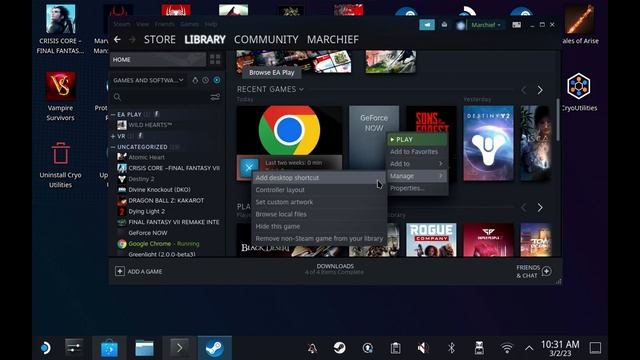The width and height of the screenshot is (640, 360).
Task: Select the Steam taskbar window button
Action: 215,348
